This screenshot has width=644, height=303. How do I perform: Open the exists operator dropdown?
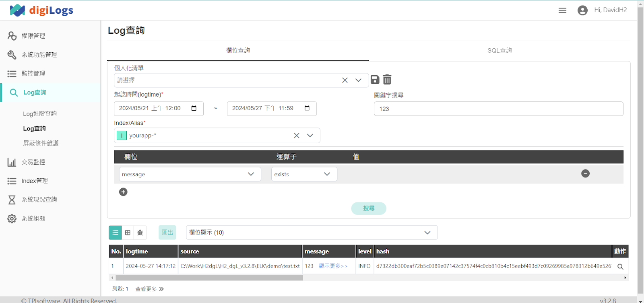[x=304, y=174]
